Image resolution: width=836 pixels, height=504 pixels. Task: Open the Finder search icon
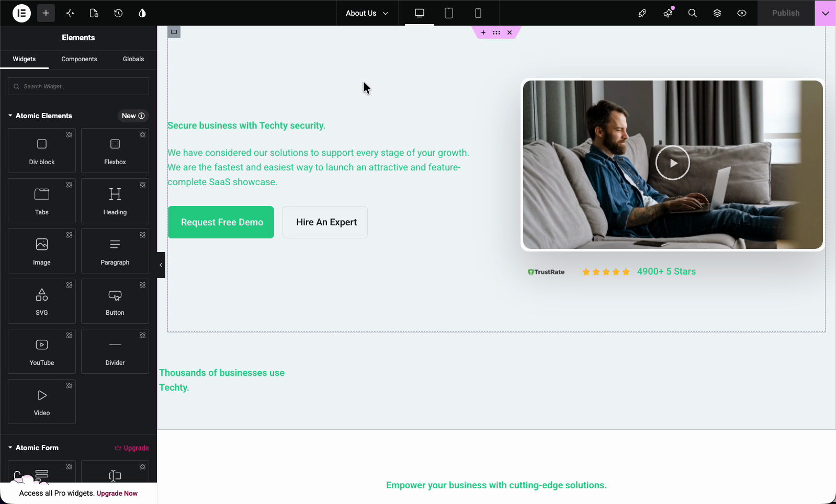[x=693, y=13]
